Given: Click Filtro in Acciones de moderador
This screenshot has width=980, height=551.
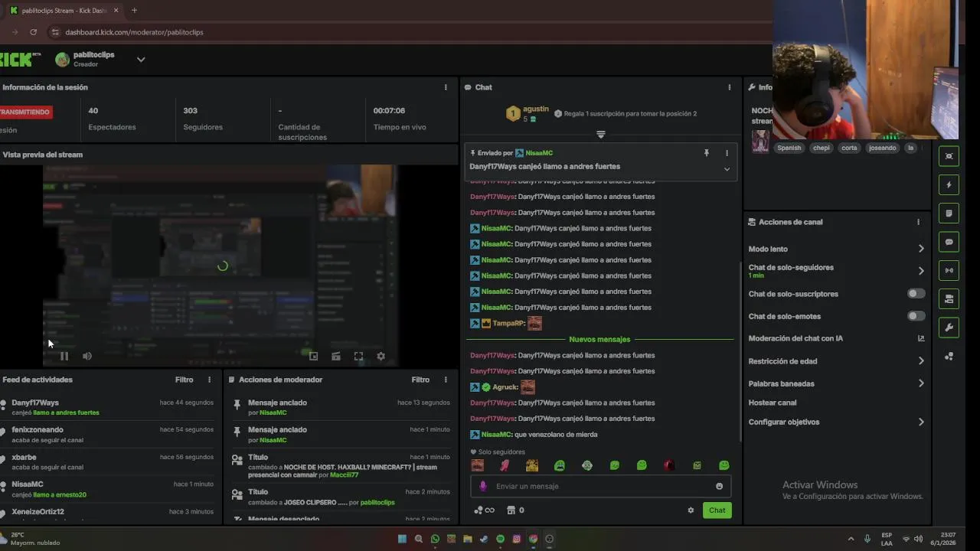Looking at the screenshot, I should point(420,380).
